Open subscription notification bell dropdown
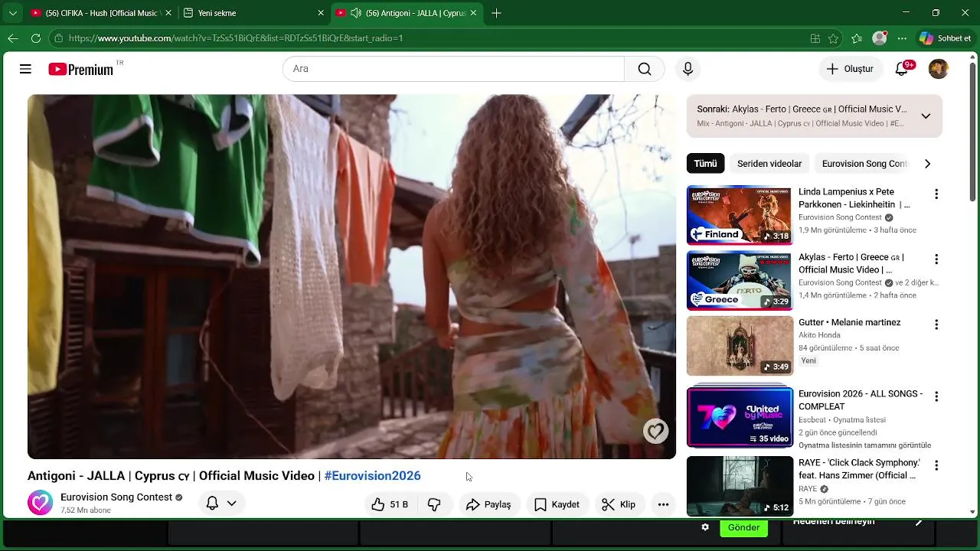The height and width of the screenshot is (551, 980). [x=221, y=504]
